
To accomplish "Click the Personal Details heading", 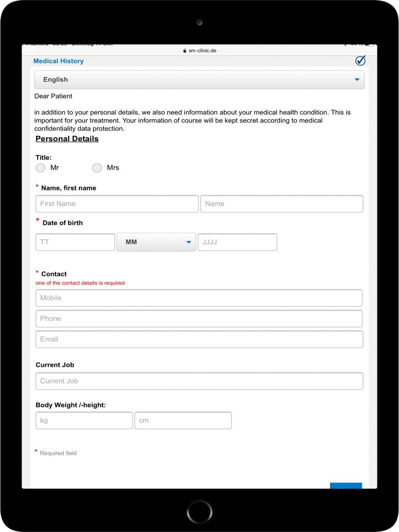I will pos(67,139).
